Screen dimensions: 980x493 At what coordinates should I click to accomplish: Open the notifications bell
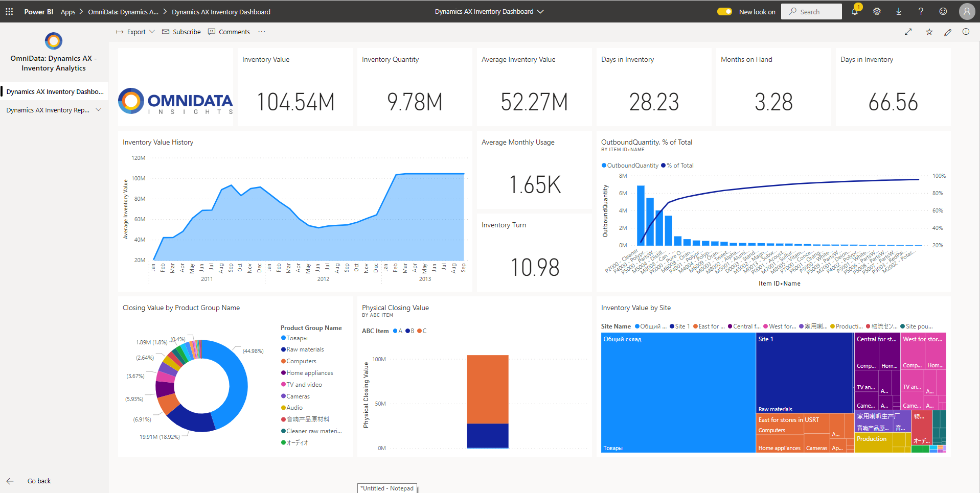tap(855, 11)
